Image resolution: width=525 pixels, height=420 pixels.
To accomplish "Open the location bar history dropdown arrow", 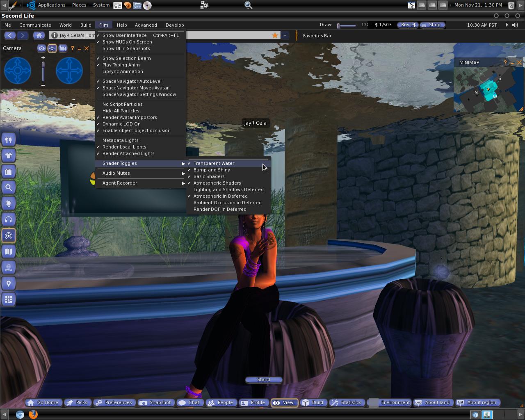I will point(285,35).
